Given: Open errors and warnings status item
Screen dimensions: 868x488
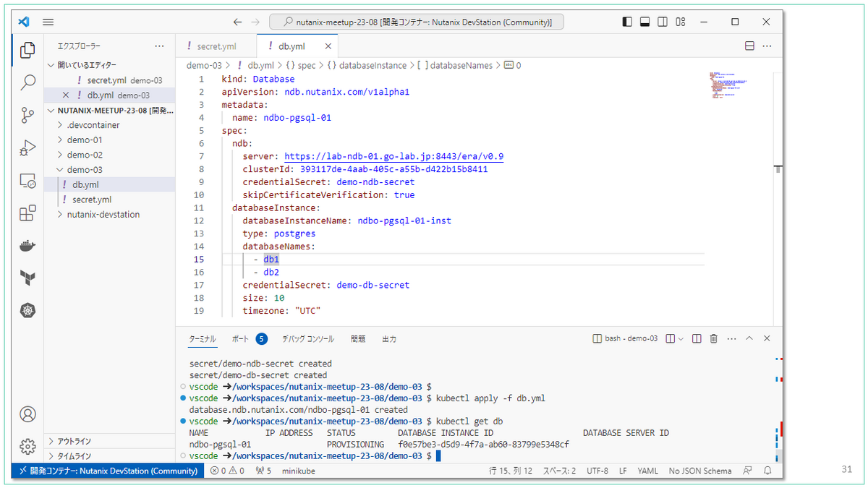Looking at the screenshot, I should click(x=226, y=471).
